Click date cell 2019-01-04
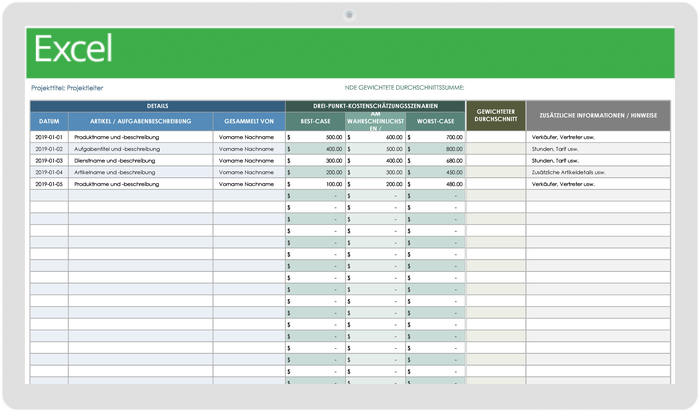700x412 pixels. point(49,172)
